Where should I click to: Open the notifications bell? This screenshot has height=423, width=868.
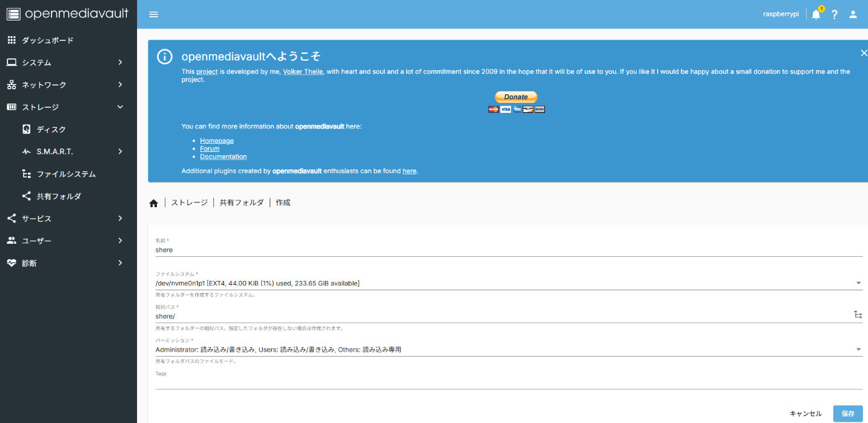[x=816, y=14]
